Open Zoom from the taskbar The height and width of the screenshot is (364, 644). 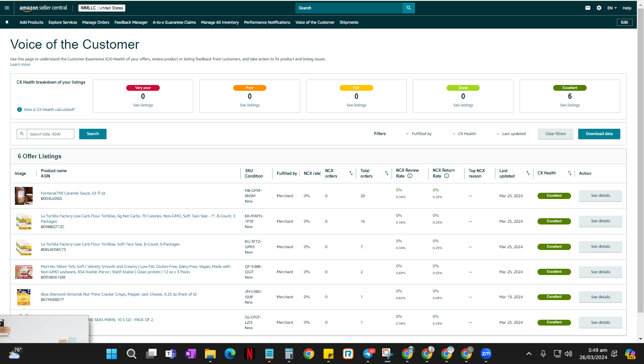coord(486,354)
